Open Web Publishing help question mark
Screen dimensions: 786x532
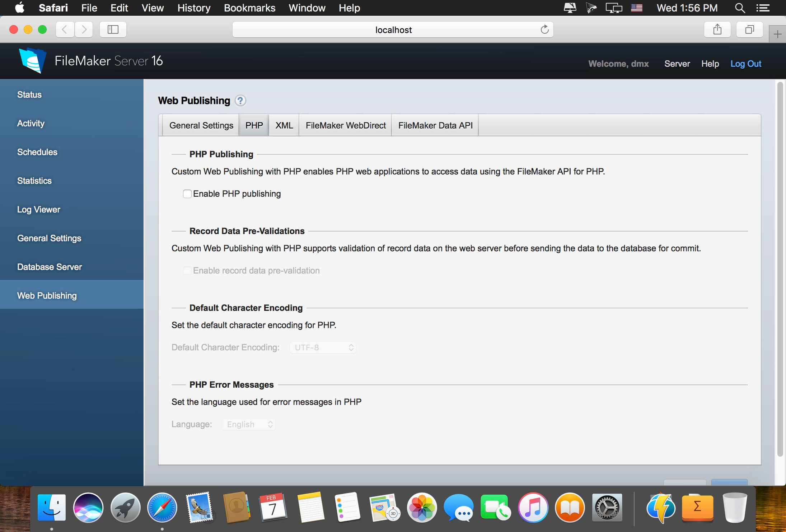(240, 101)
